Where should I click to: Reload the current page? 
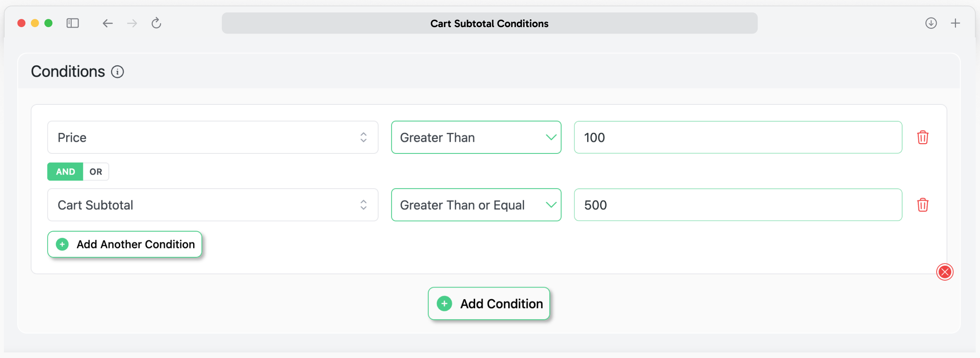[156, 23]
